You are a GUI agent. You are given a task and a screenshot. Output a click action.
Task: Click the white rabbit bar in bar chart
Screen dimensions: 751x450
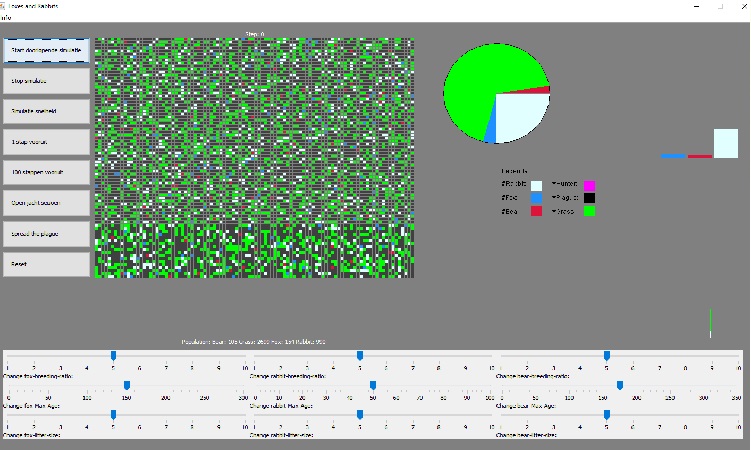(726, 143)
